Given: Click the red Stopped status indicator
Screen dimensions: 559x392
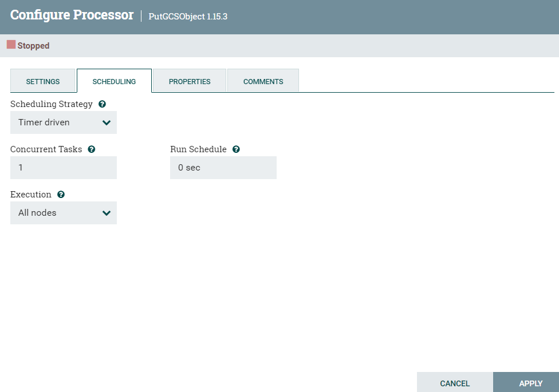Looking at the screenshot, I should tap(11, 45).
